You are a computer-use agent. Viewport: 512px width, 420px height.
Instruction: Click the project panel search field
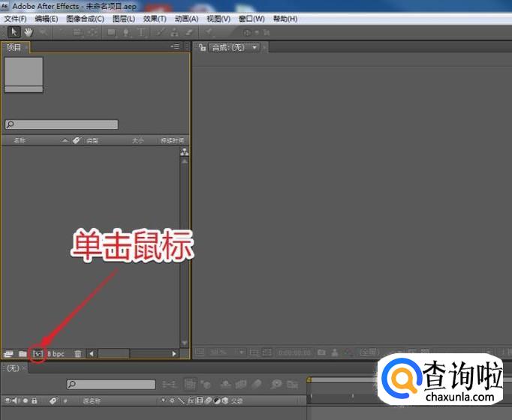[62, 124]
